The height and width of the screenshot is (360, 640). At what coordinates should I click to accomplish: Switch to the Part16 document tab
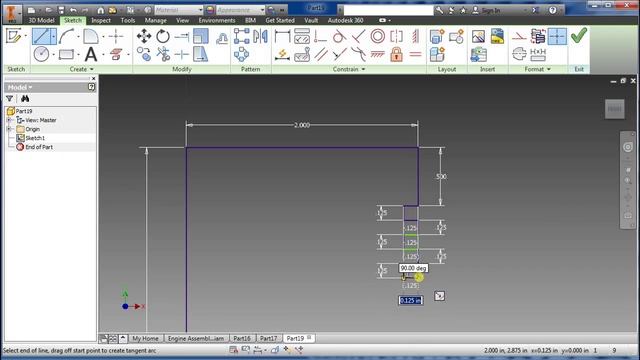pos(242,338)
